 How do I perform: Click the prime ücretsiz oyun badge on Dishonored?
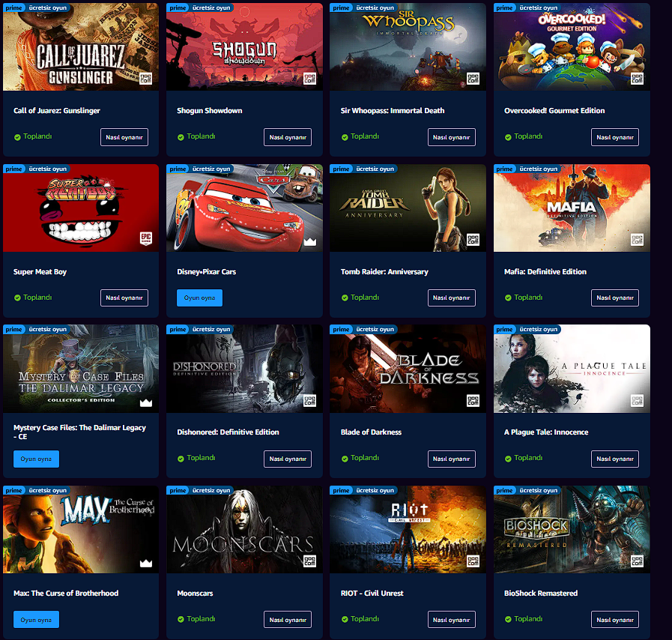(x=200, y=329)
